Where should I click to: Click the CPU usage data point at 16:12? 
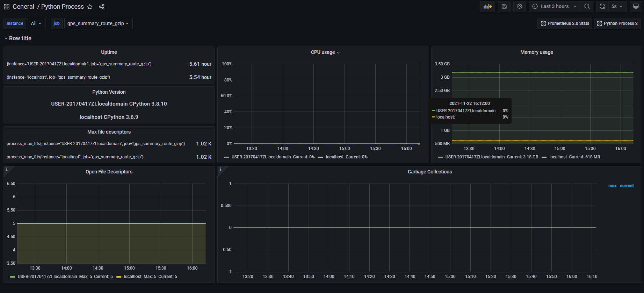click(x=419, y=144)
